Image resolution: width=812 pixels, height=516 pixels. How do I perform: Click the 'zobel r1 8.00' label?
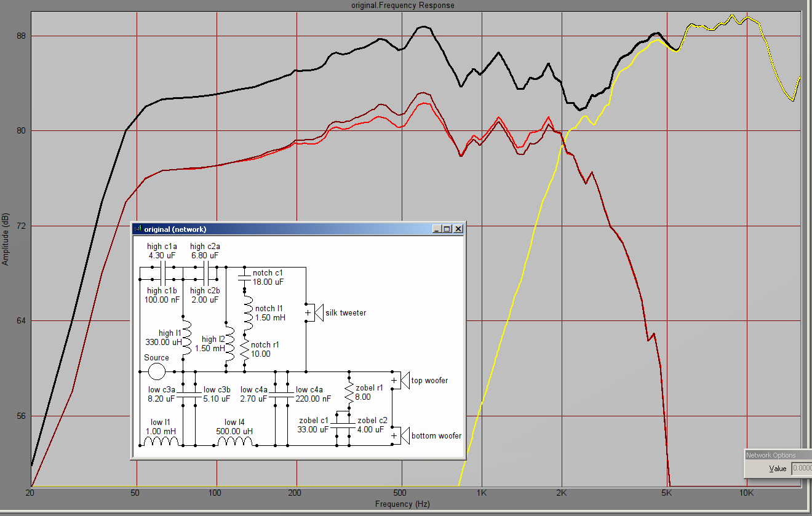pos(369,392)
